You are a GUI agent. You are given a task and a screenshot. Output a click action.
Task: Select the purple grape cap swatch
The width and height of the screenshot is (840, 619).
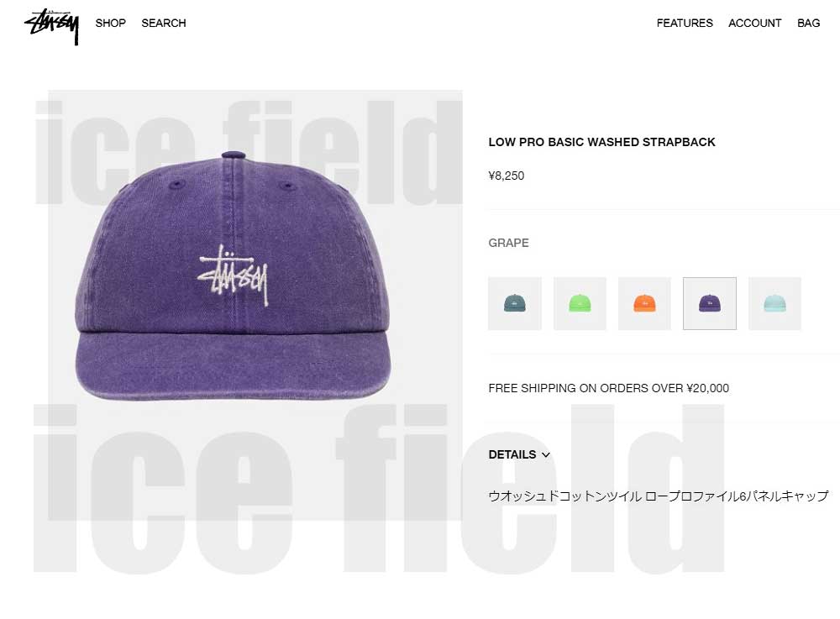click(710, 303)
